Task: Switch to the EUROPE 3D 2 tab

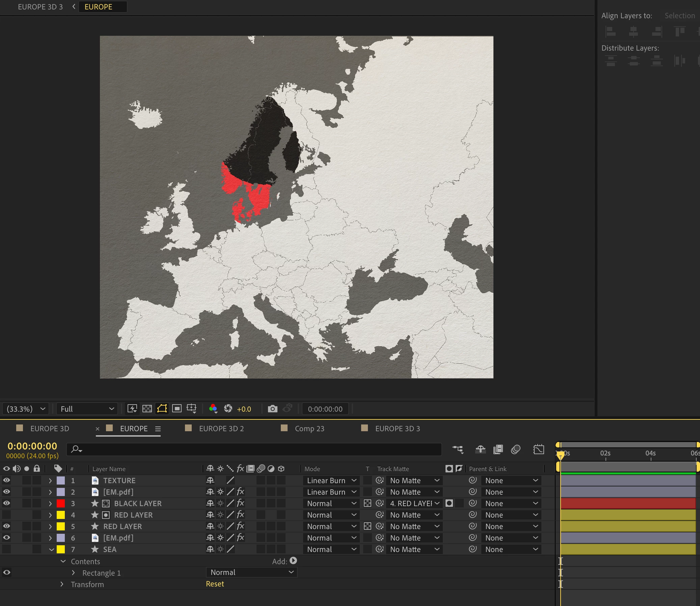Action: pos(221,429)
